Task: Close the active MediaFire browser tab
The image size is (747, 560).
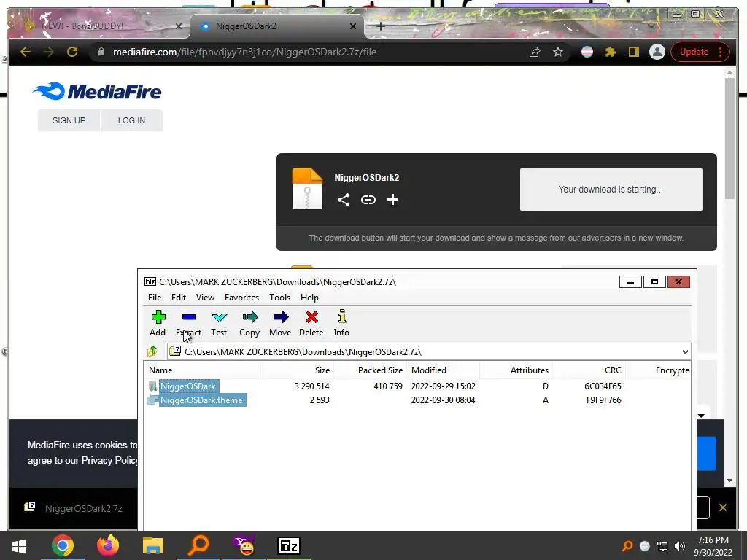Action: click(353, 26)
